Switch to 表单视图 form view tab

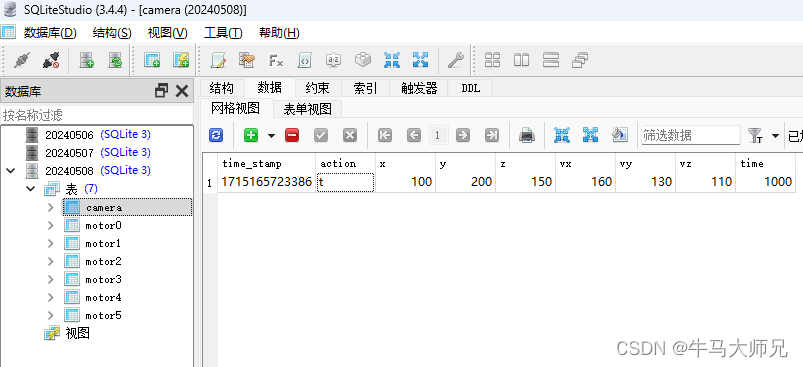tap(307, 109)
